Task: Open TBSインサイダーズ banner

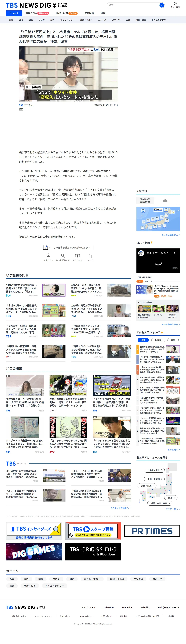Action: pos(34,531)
